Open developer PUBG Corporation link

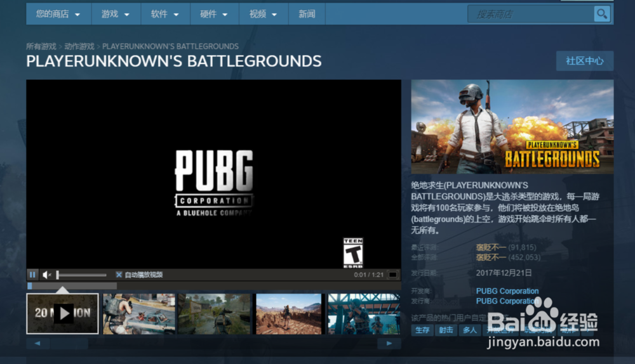[x=507, y=291]
